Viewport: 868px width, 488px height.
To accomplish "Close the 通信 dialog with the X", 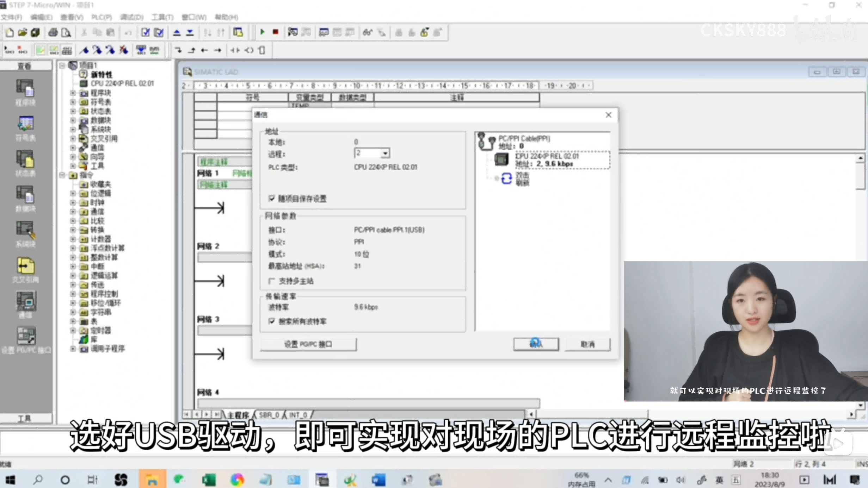I will (609, 115).
